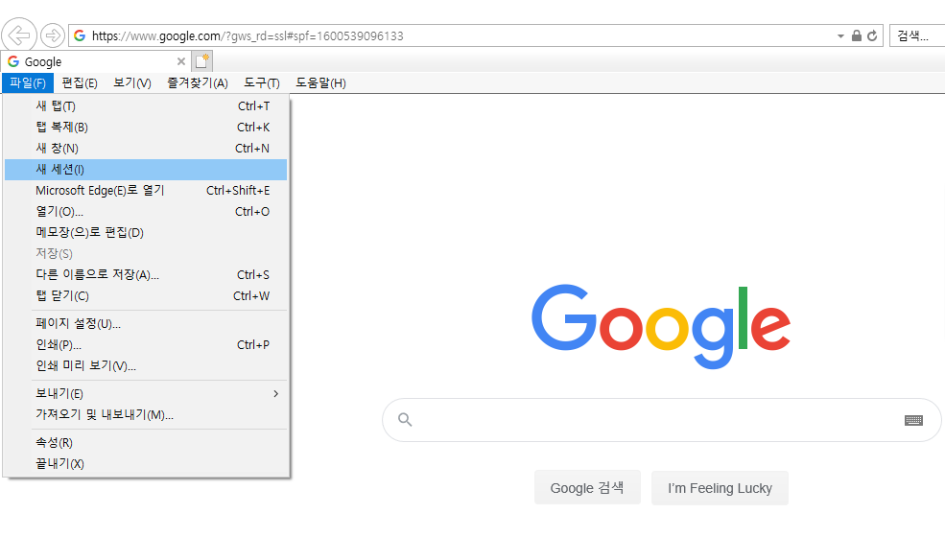Image resolution: width=945 pixels, height=560 pixels.
Task: Choose 속성(R) menu item
Action: coord(146,443)
